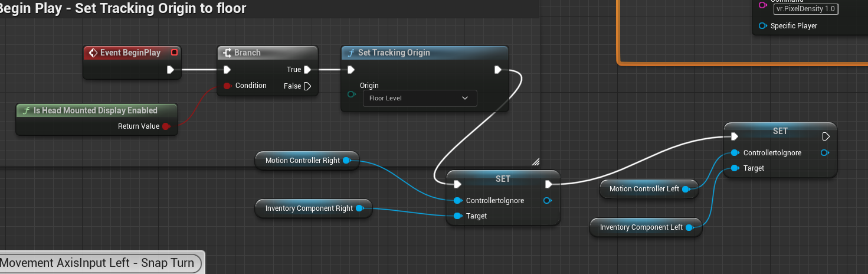
Task: Click the Return Value label text
Action: 138,126
